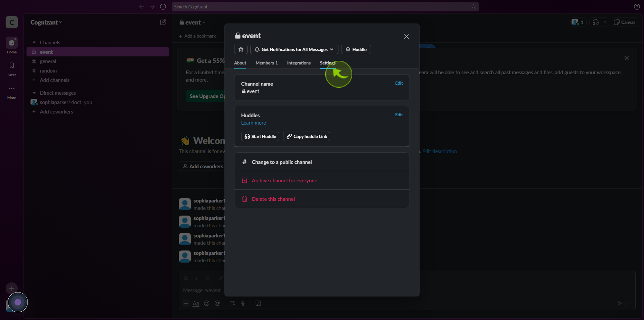The image size is (644, 320).
Task: Open the Cognizant workspace menu
Action: (x=46, y=22)
